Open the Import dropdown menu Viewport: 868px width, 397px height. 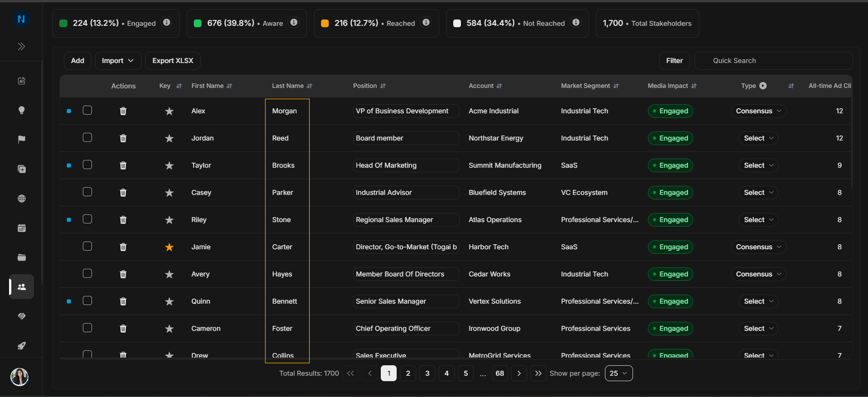coord(118,61)
